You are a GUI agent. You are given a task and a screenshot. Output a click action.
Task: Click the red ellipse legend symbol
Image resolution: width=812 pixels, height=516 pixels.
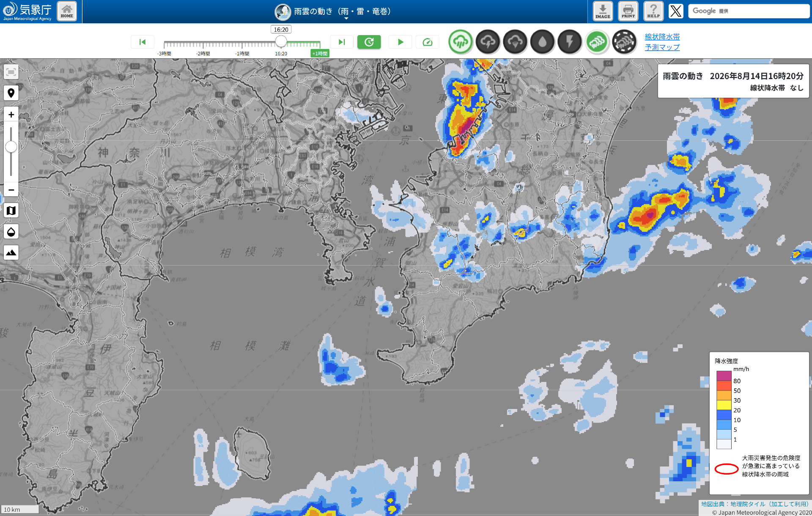coord(727,469)
